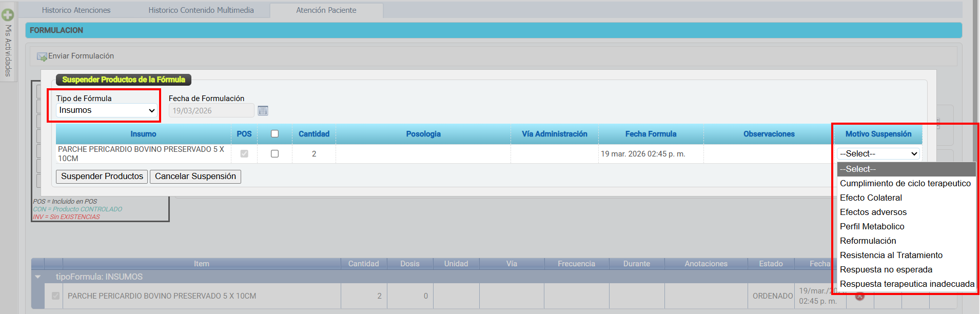Collapse the tipoFormula: INSUMOS group
The image size is (980, 314).
(38, 277)
